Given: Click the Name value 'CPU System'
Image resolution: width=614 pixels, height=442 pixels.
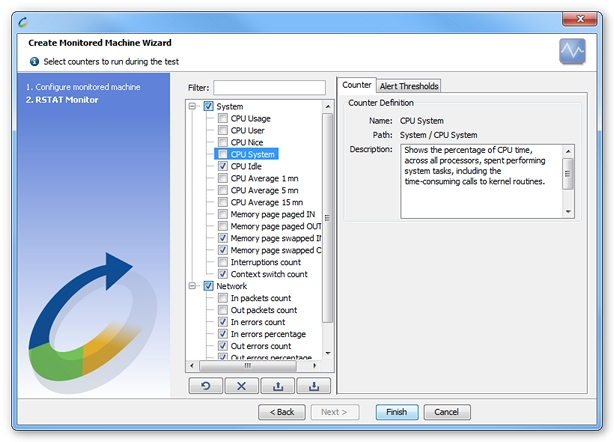Looking at the screenshot, I should tap(421, 121).
